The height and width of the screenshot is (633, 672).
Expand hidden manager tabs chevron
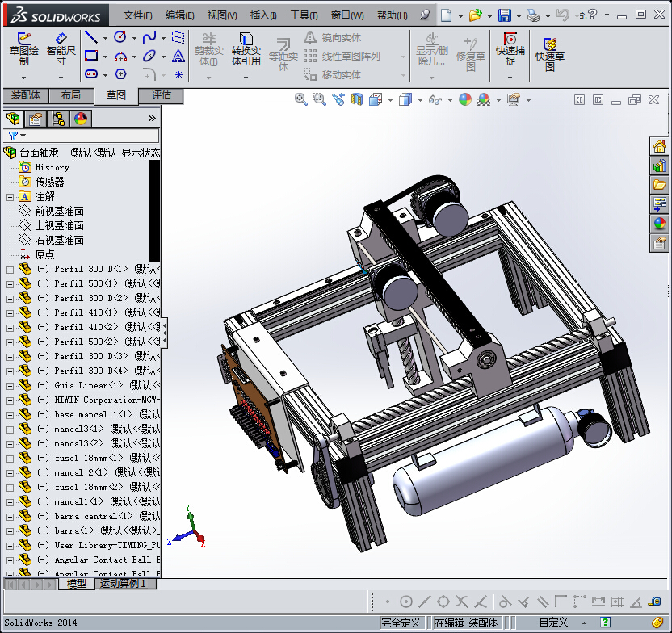[152, 118]
